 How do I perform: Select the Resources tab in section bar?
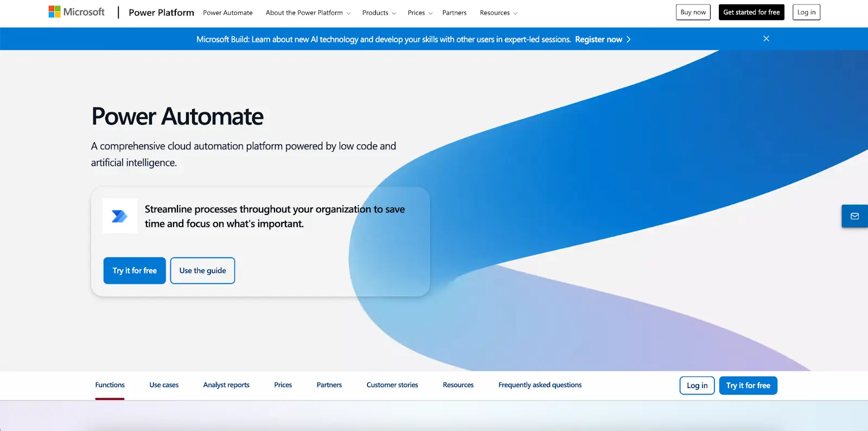click(x=458, y=385)
